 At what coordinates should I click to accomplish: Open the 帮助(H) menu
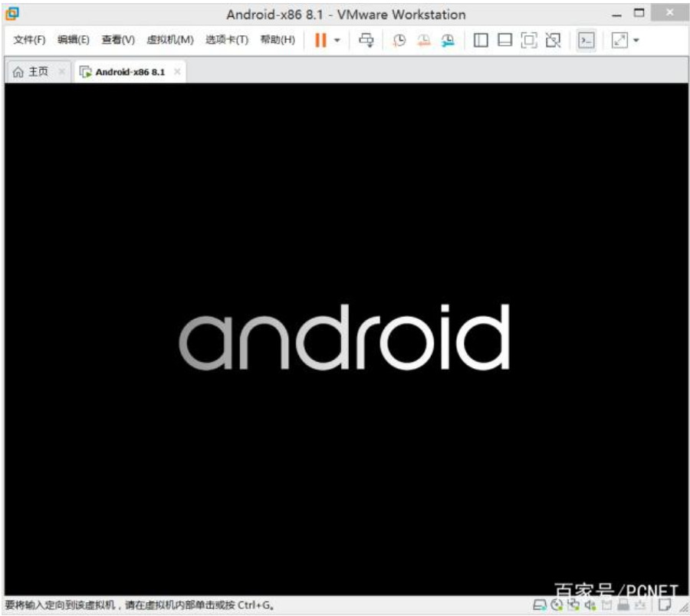pyautogui.click(x=278, y=40)
